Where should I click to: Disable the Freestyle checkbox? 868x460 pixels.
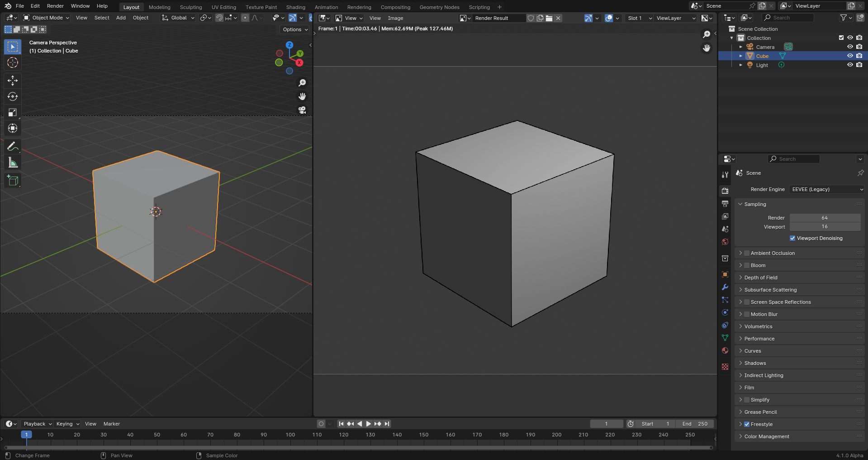[747, 424]
